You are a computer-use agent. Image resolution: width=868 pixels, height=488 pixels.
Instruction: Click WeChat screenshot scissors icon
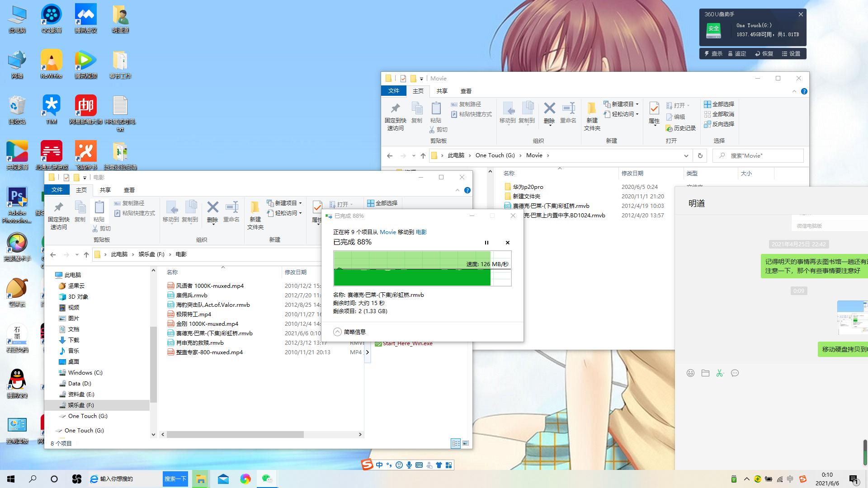pos(720,373)
